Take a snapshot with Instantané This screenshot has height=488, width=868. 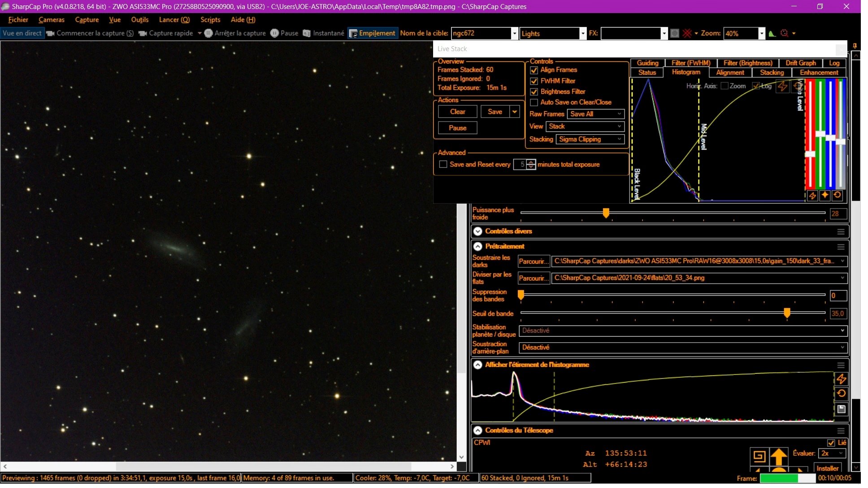click(x=323, y=33)
